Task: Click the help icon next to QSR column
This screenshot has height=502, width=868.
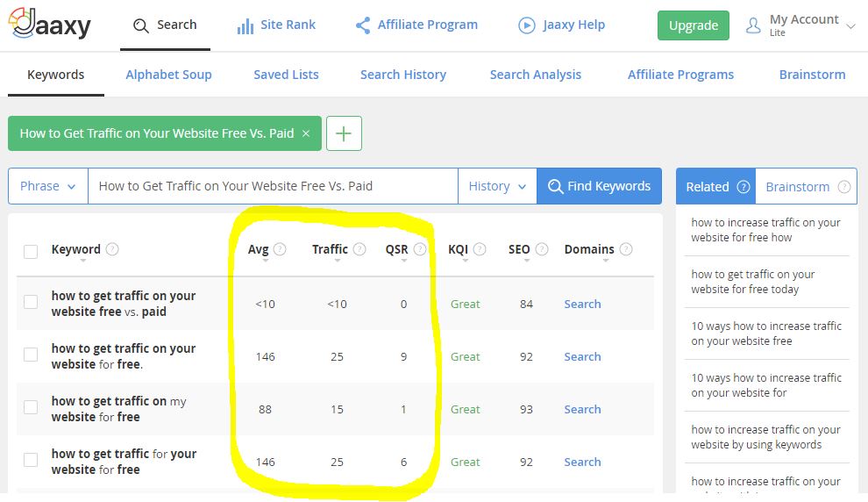Action: click(x=420, y=248)
